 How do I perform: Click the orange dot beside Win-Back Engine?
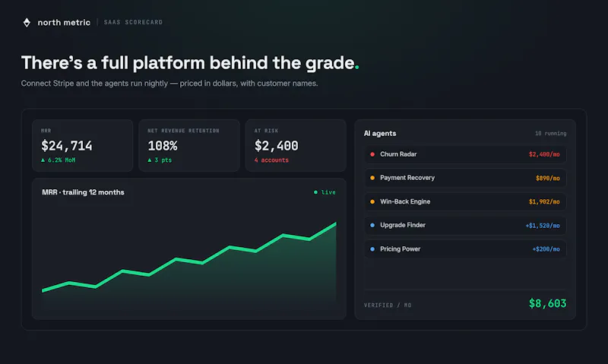[372, 201]
